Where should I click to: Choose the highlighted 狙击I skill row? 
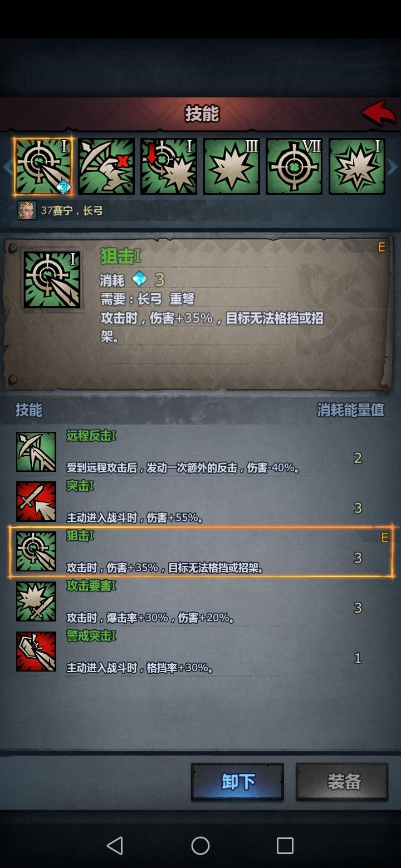coord(200,552)
